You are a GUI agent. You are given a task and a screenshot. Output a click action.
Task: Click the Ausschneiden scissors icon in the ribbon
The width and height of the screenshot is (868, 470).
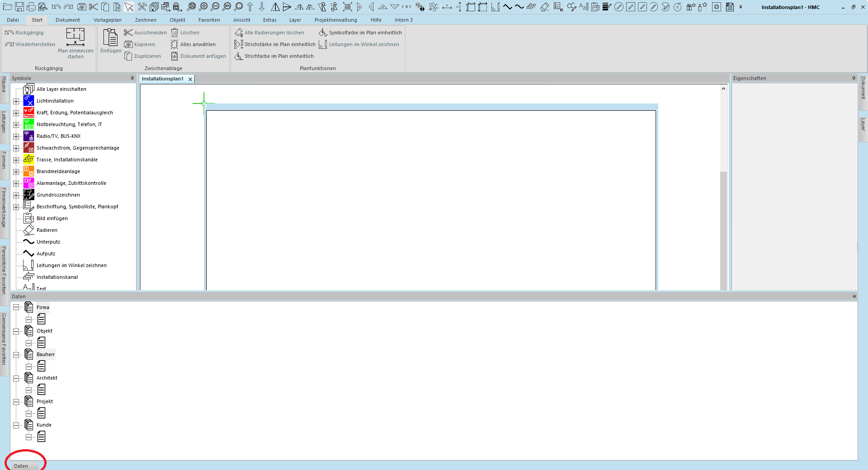(x=128, y=33)
